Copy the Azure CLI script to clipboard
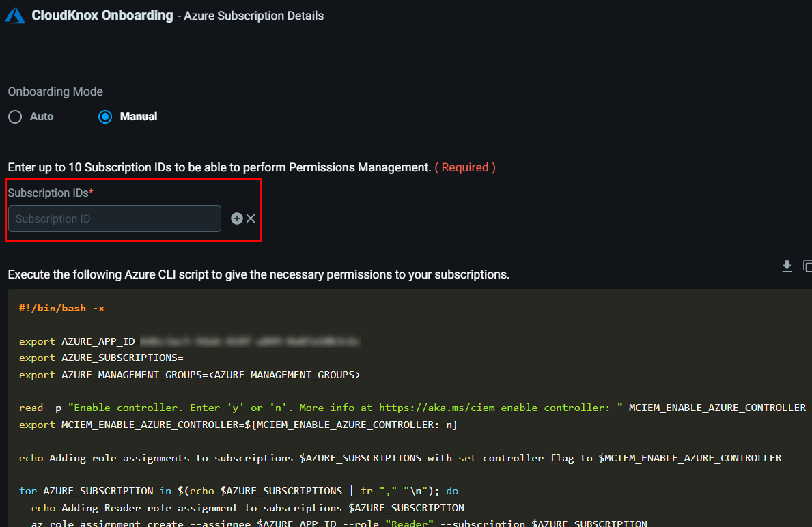The width and height of the screenshot is (812, 527). click(x=807, y=266)
